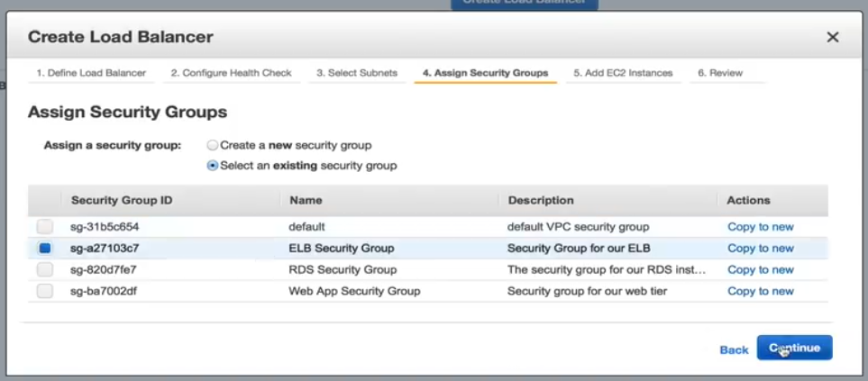Screen dimensions: 868x381
Task: Enable the Web App Security Group checkbox
Action: click(x=45, y=291)
